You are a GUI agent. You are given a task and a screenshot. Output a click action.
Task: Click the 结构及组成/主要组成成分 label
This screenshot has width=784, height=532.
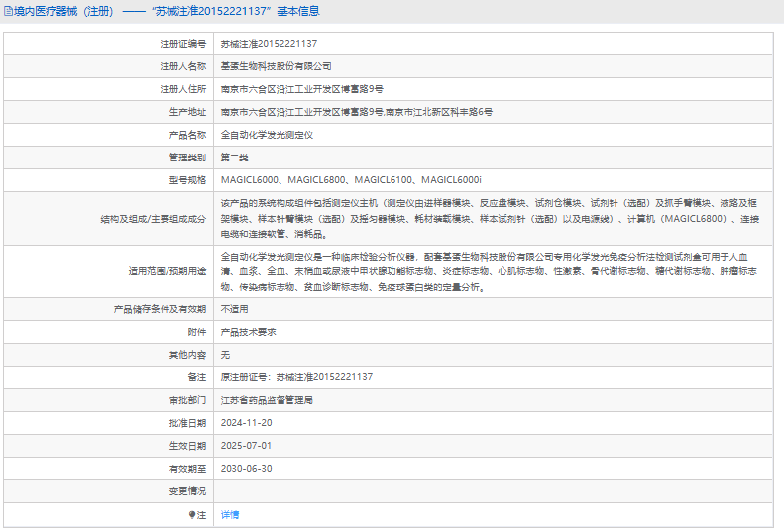tap(154, 219)
